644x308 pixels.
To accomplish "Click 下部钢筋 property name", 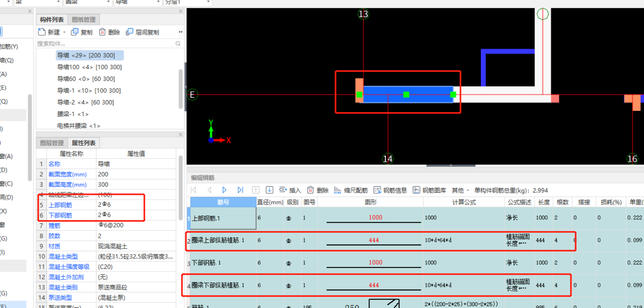I will click(60, 215).
